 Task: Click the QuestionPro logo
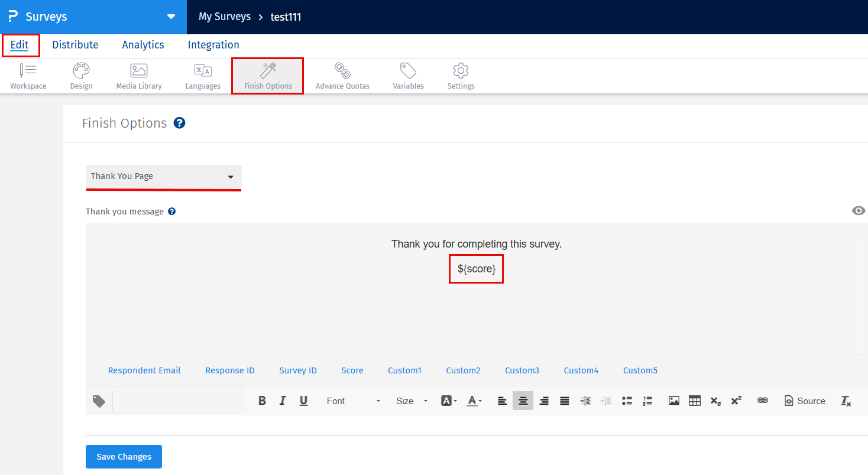(14, 17)
